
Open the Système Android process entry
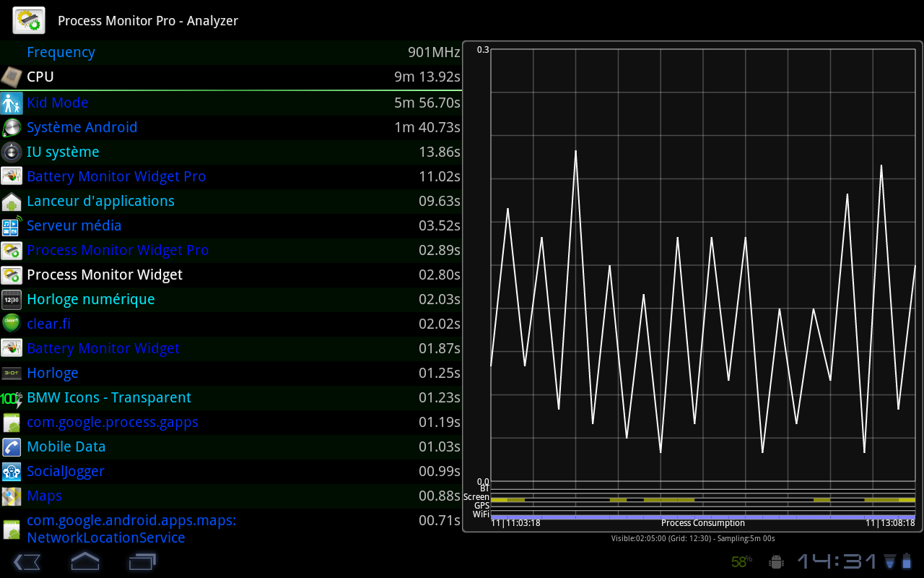click(231, 127)
